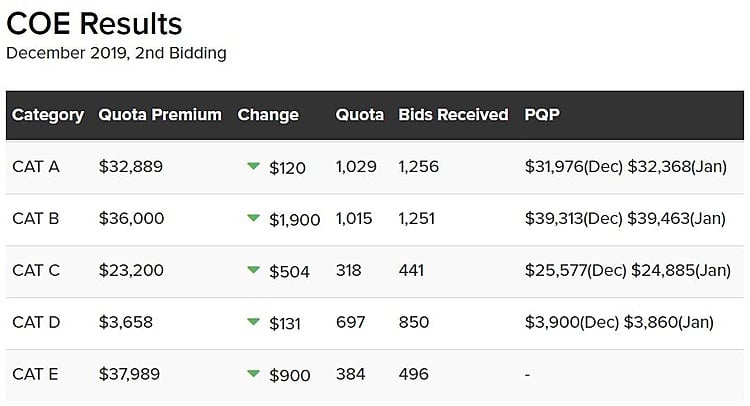Select the Quota Premium column header
The width and height of the screenshot is (750, 406).
click(160, 115)
